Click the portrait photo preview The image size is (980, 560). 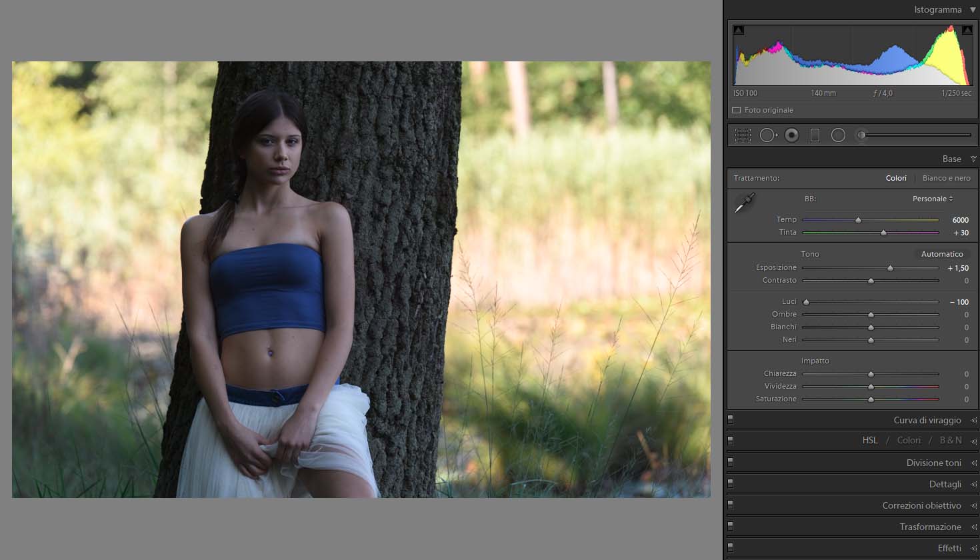coord(361,279)
